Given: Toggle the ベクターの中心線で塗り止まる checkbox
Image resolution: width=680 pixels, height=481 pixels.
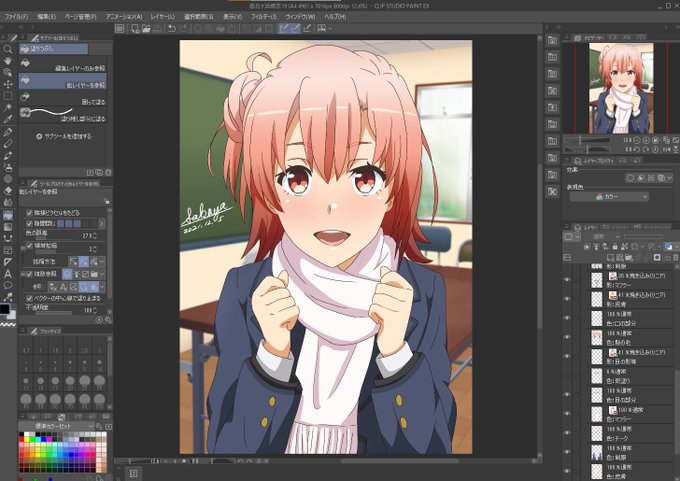Looking at the screenshot, I should coord(29,298).
